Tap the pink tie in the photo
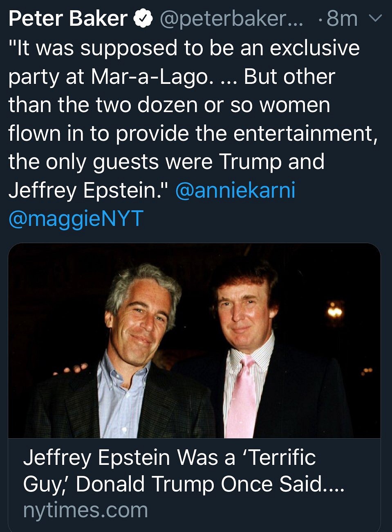The height and width of the screenshot is (532, 392). 241,396
